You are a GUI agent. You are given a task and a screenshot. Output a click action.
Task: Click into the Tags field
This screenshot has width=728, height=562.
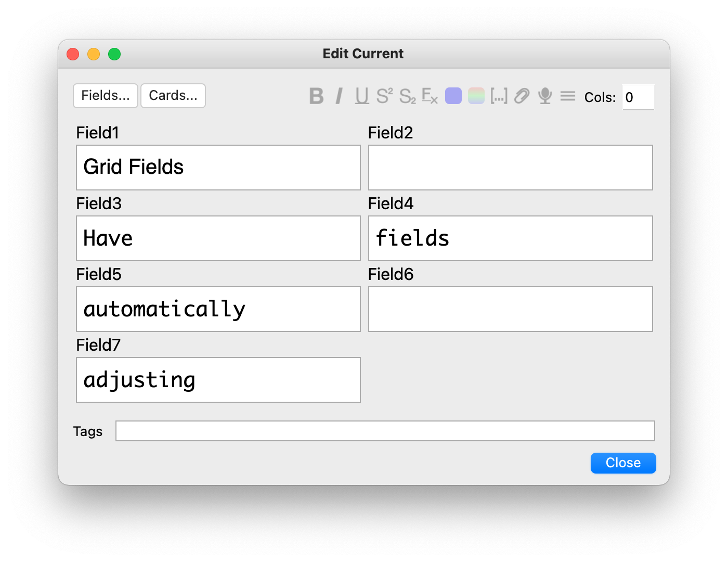pos(385,431)
